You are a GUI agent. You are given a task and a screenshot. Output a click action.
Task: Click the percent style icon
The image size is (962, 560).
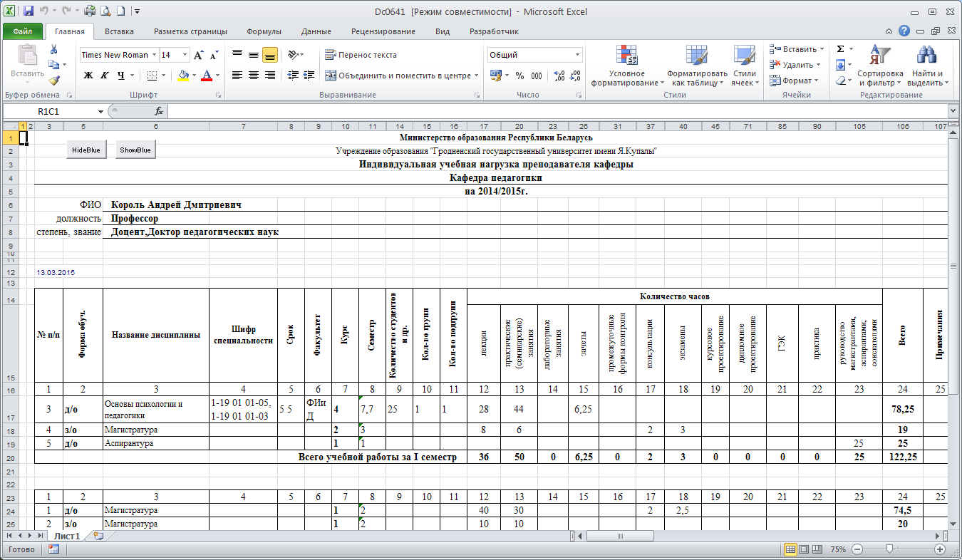(519, 76)
